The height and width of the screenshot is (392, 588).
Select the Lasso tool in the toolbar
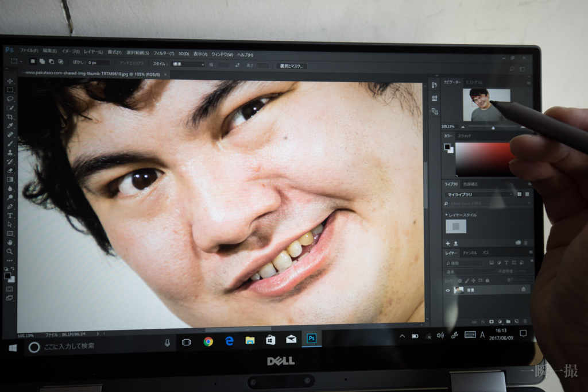pos(10,99)
